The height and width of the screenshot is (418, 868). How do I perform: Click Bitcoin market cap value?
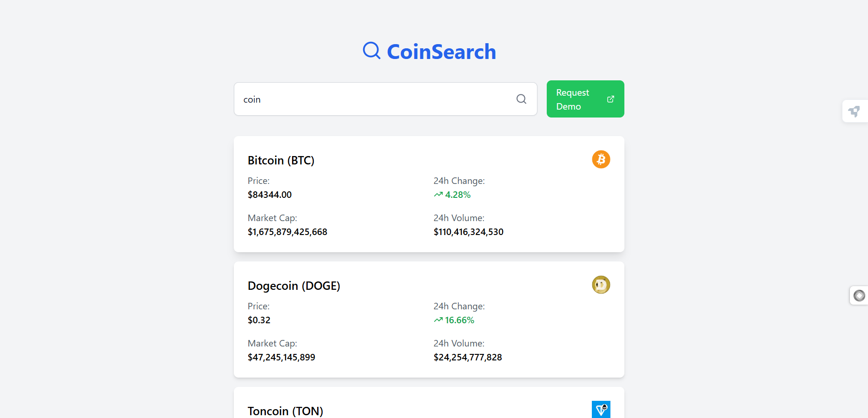pyautogui.click(x=287, y=232)
